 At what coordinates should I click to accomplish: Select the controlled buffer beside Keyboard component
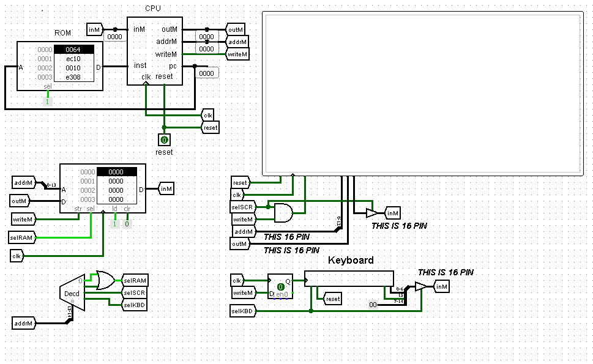pos(420,286)
